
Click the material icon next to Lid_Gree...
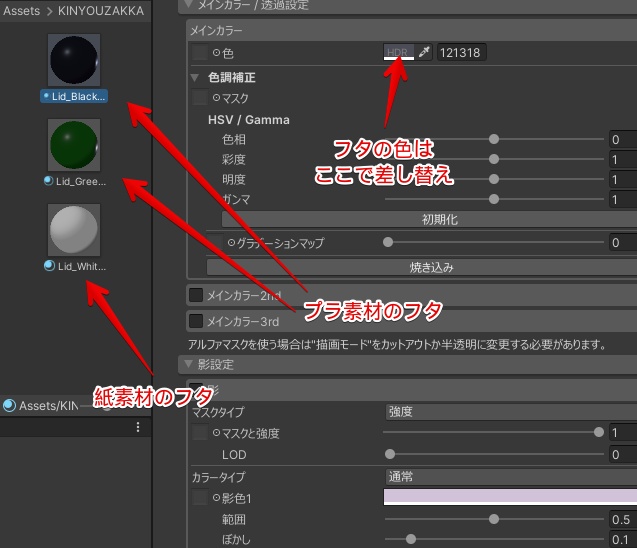click(48, 181)
